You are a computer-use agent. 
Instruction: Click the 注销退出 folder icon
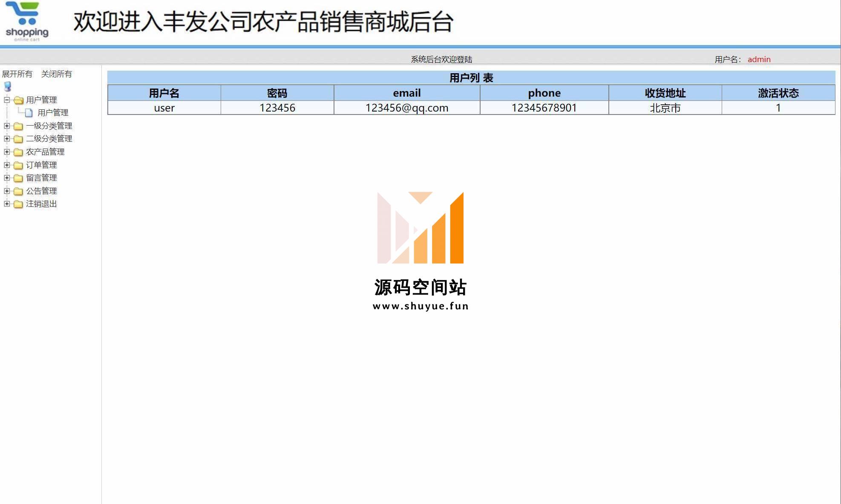[18, 204]
